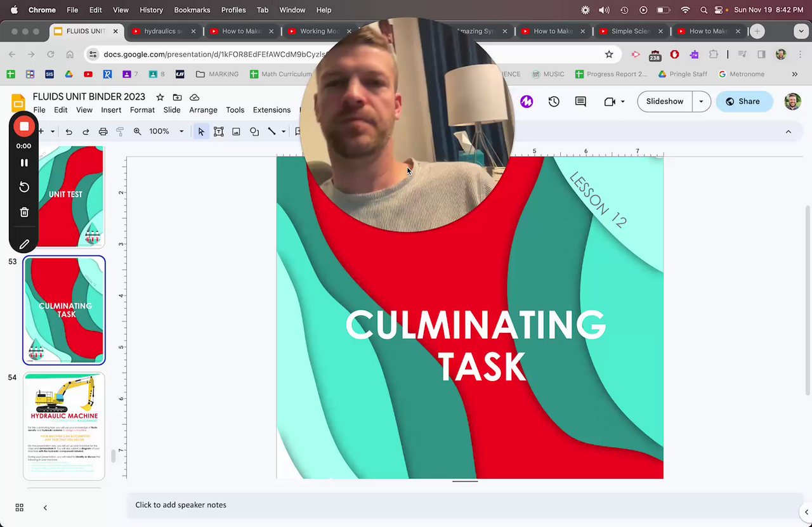Open the File menu in Slides
Screen dimensions: 812x527
coord(39,110)
